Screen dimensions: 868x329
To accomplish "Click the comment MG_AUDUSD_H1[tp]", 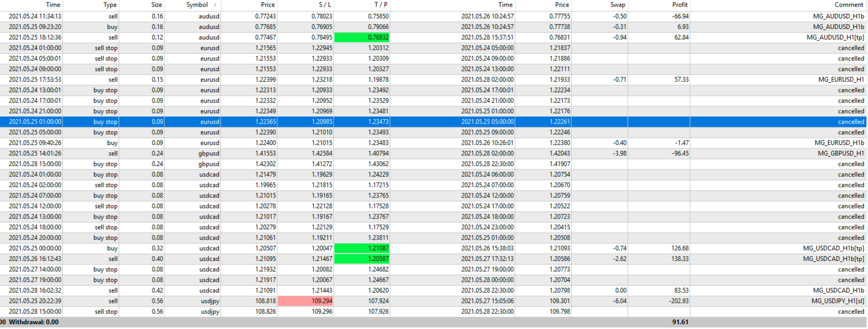I will point(835,37).
